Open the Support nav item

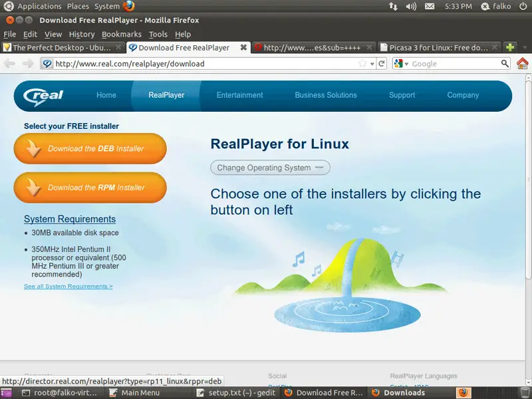402,95
